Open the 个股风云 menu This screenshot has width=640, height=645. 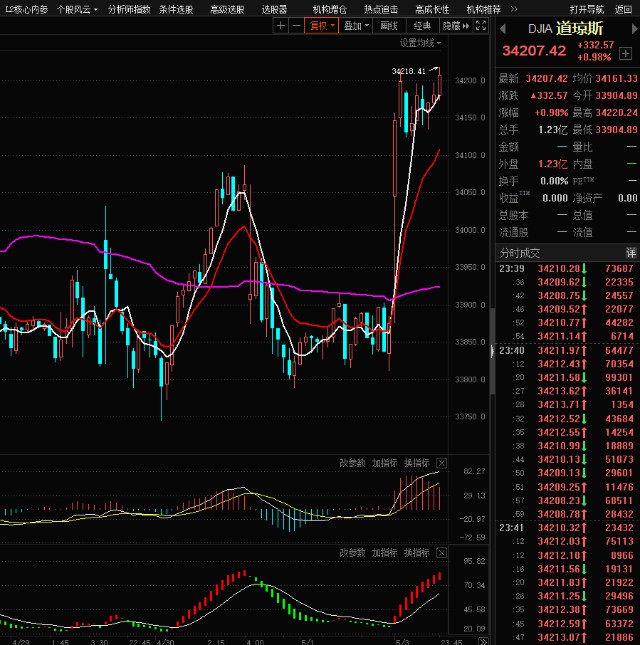tap(77, 9)
